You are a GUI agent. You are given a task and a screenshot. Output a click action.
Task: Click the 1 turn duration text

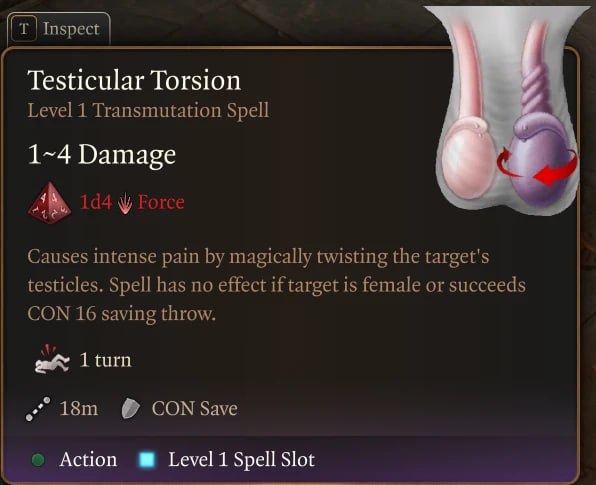105,360
